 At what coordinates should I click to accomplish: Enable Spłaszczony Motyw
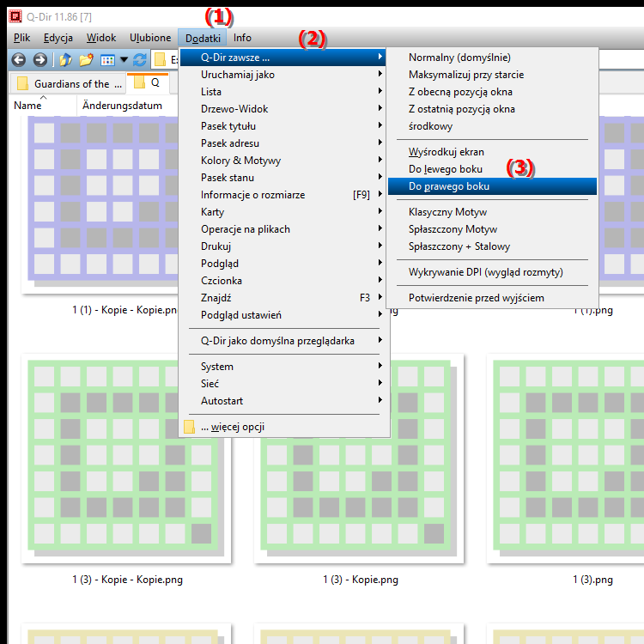(492, 229)
